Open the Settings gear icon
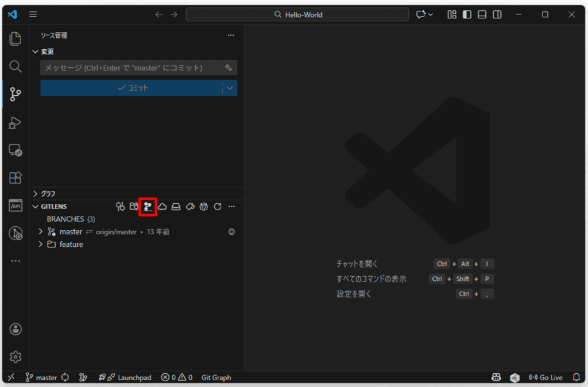 coord(15,357)
